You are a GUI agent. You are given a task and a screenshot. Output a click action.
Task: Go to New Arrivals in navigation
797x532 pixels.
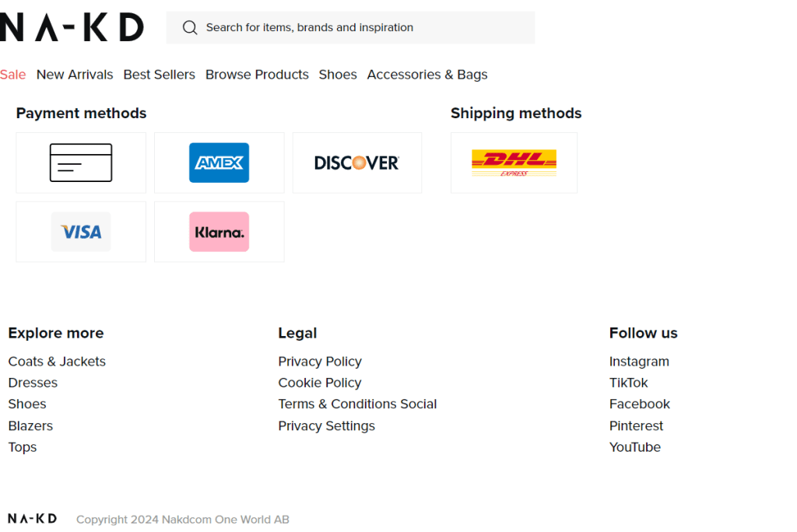click(x=75, y=75)
